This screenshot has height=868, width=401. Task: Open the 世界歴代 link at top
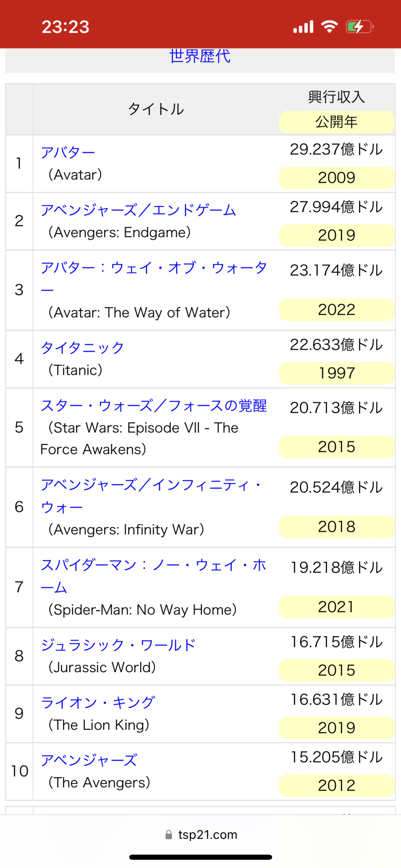(200, 56)
